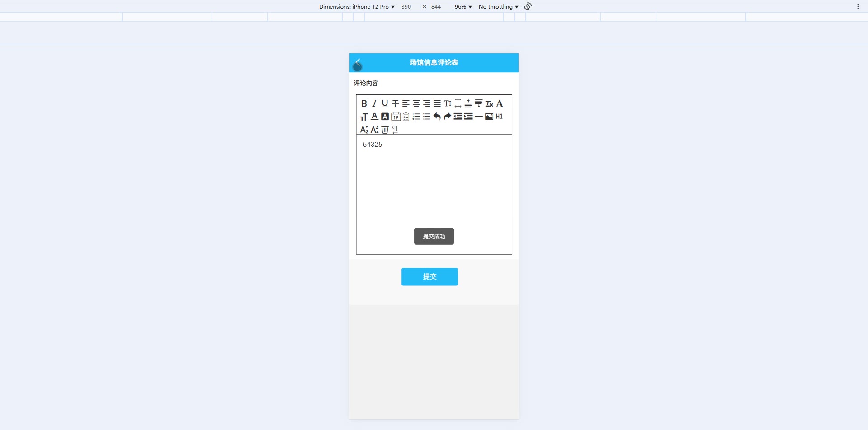This screenshot has height=430, width=868.
Task: Click the 提交 submit button
Action: coord(429,276)
